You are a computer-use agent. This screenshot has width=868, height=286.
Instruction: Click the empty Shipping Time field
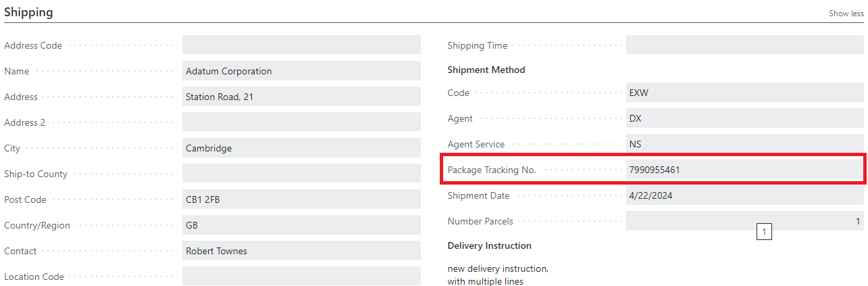pyautogui.click(x=744, y=45)
